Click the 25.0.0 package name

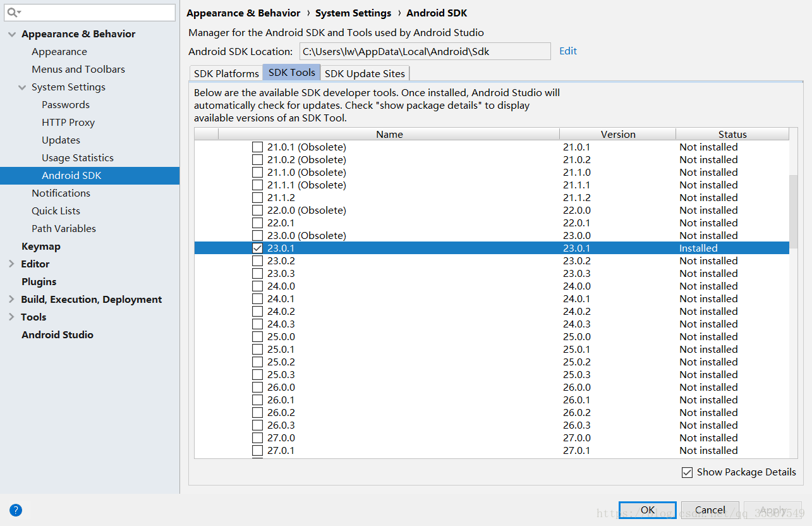pos(281,336)
